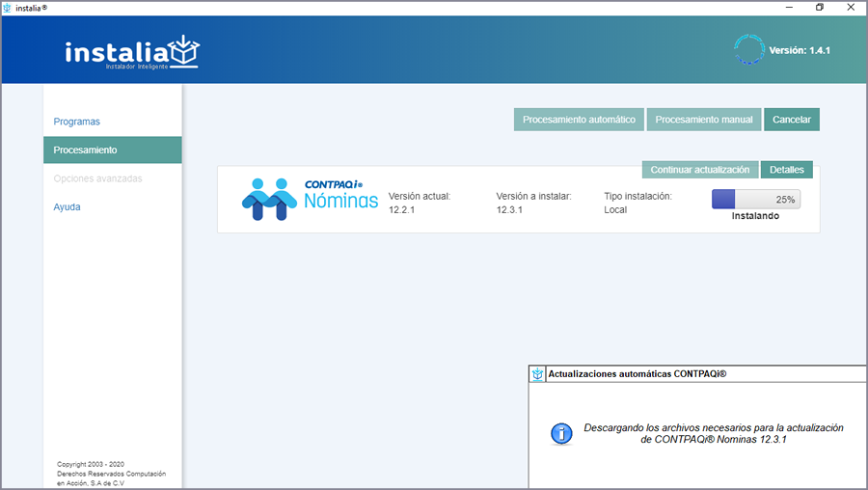Select Procesamiento in the sidebar

(86, 150)
